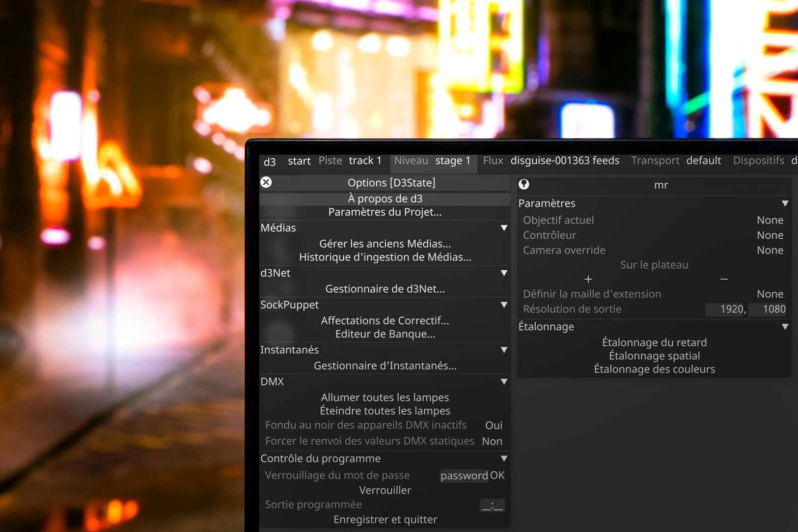Image resolution: width=798 pixels, height=532 pixels.
Task: Click the mr panel title
Action: tap(660, 185)
